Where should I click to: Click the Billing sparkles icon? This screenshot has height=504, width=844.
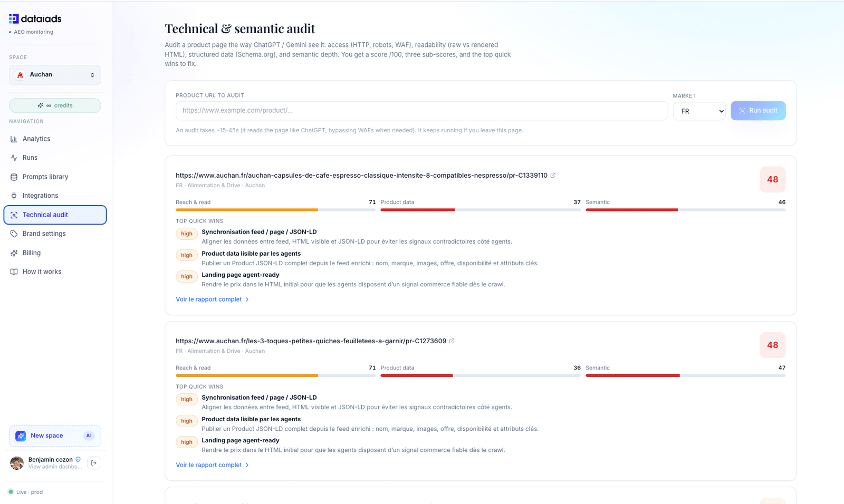(14, 253)
